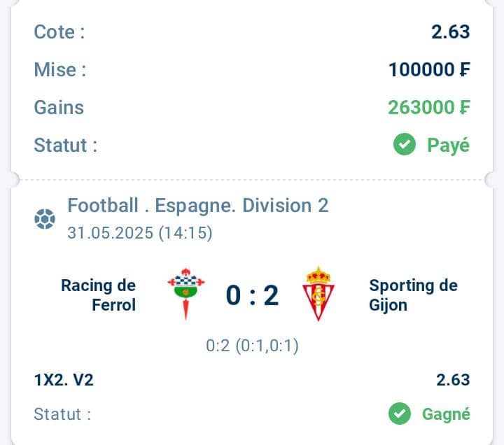Image resolution: width=504 pixels, height=445 pixels.
Task: Click the 1X2. V2 bet selection
Action: click(64, 380)
